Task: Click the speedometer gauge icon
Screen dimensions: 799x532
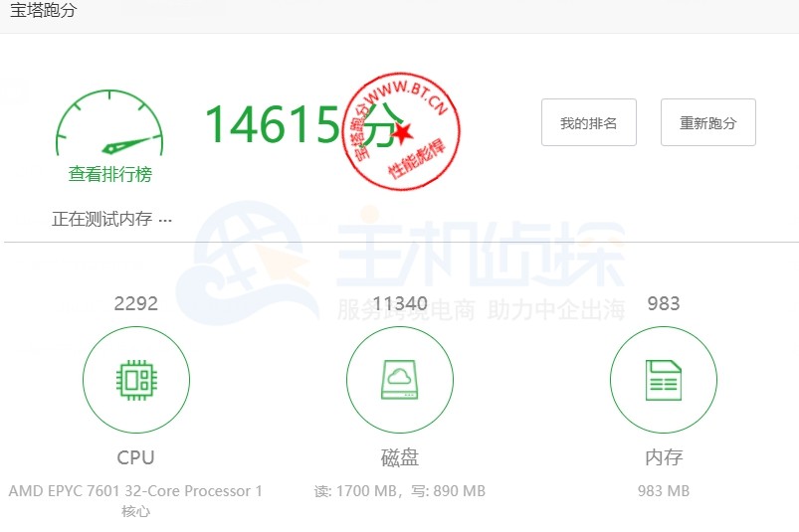Action: (x=109, y=122)
